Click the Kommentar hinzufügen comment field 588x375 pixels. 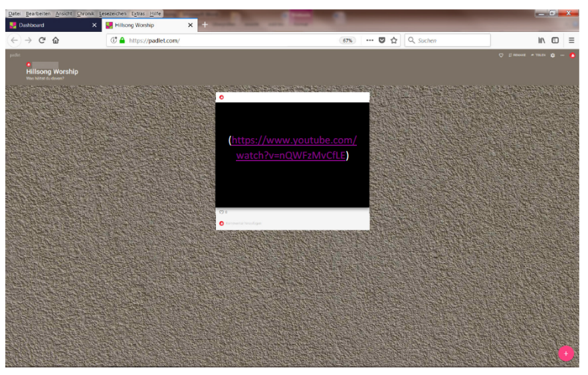243,223
